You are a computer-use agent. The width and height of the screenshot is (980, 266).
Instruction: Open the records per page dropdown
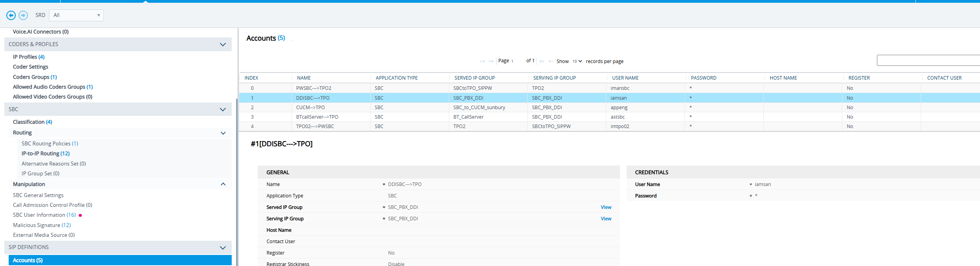tap(577, 61)
